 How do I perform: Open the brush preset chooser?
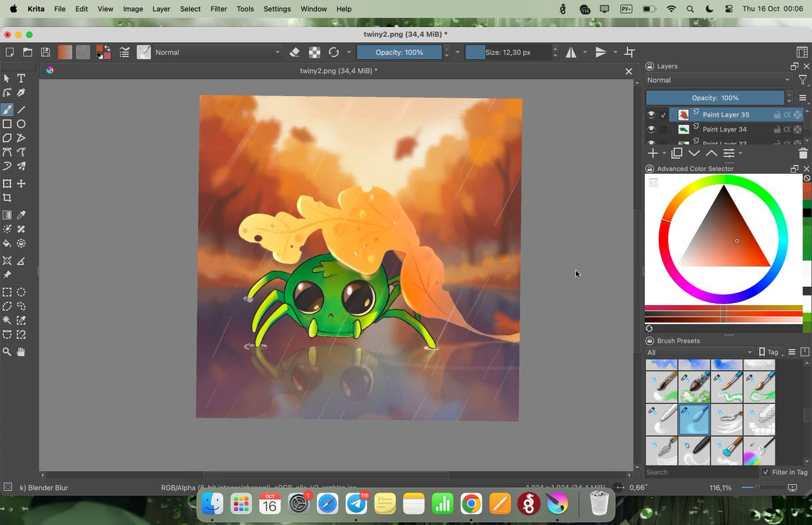pos(143,52)
